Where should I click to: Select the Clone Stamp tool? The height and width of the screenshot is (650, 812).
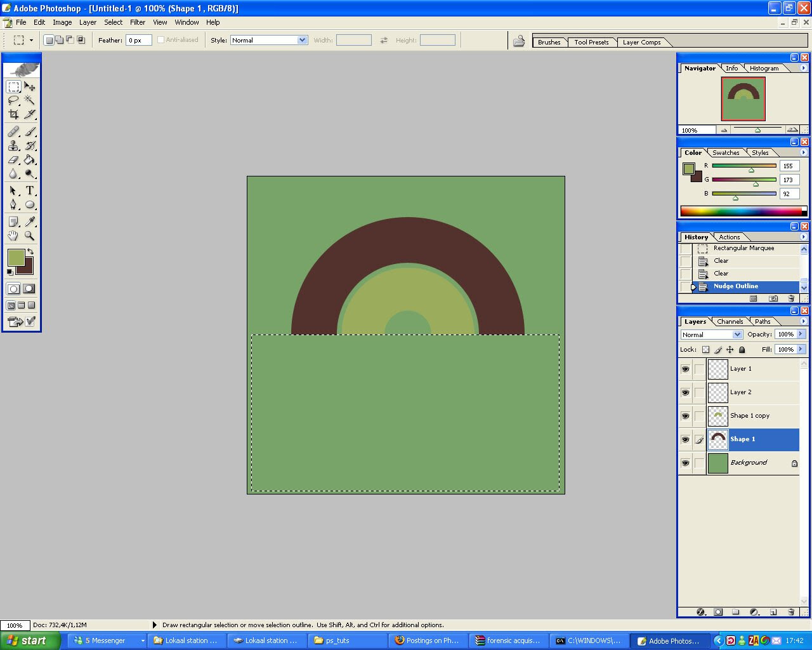13,146
